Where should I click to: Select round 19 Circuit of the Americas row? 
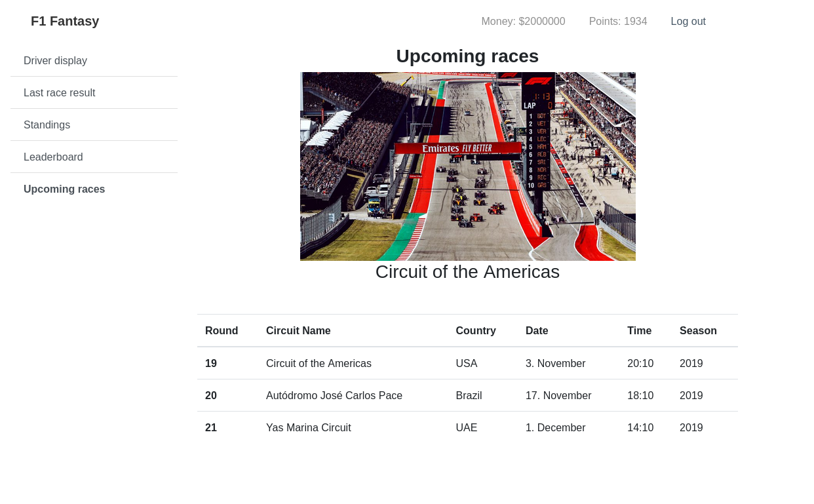click(x=467, y=363)
